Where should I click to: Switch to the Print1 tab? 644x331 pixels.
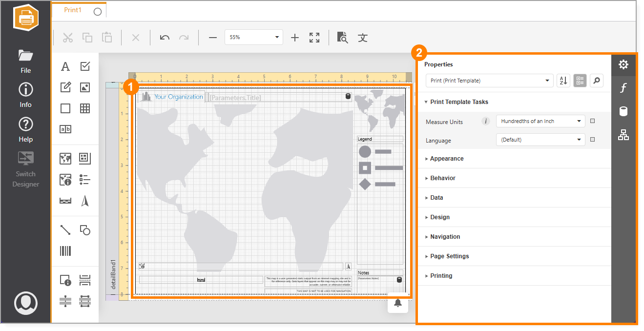click(73, 10)
